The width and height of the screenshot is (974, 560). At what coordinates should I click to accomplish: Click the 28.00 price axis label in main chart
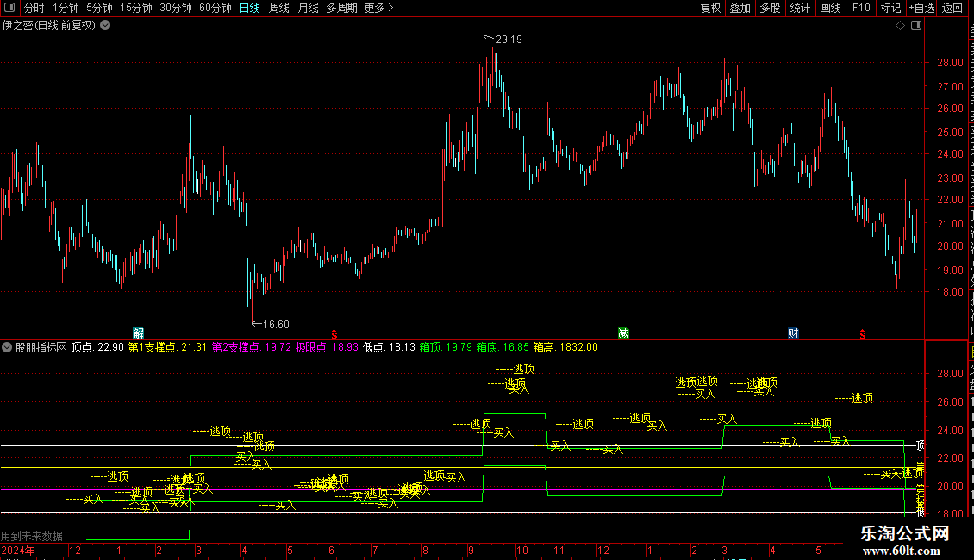[951, 63]
